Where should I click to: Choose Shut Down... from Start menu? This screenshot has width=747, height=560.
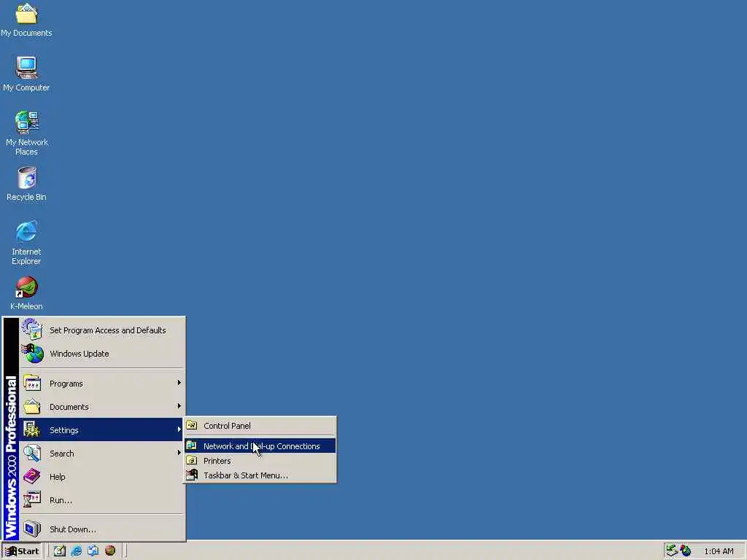coord(102,529)
